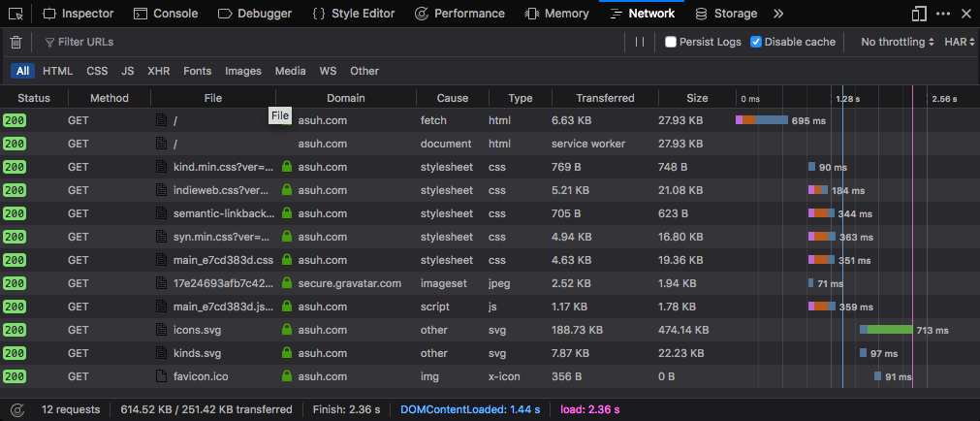Screen dimensions: 980x421
Task: Activate the element picker icon
Action: click(16, 14)
